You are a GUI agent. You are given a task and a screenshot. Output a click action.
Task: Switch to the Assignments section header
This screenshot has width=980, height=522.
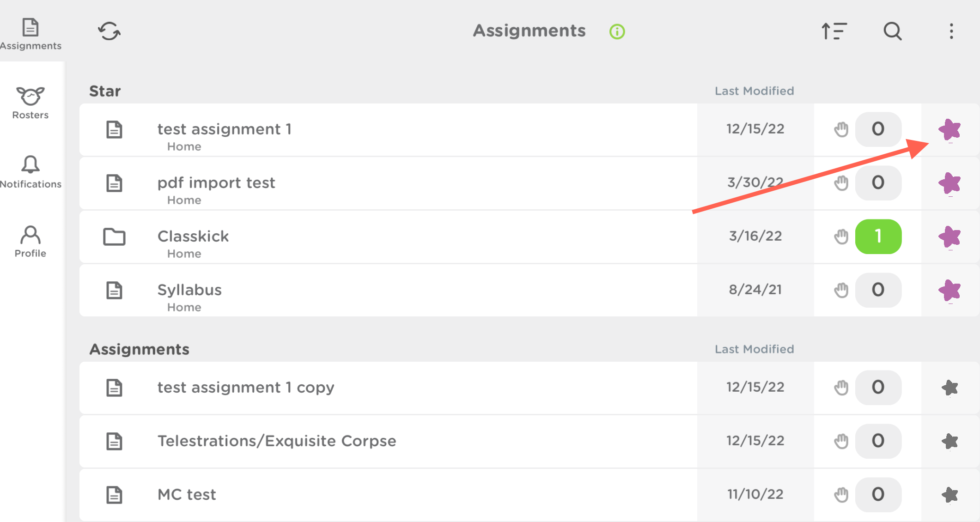coord(139,349)
